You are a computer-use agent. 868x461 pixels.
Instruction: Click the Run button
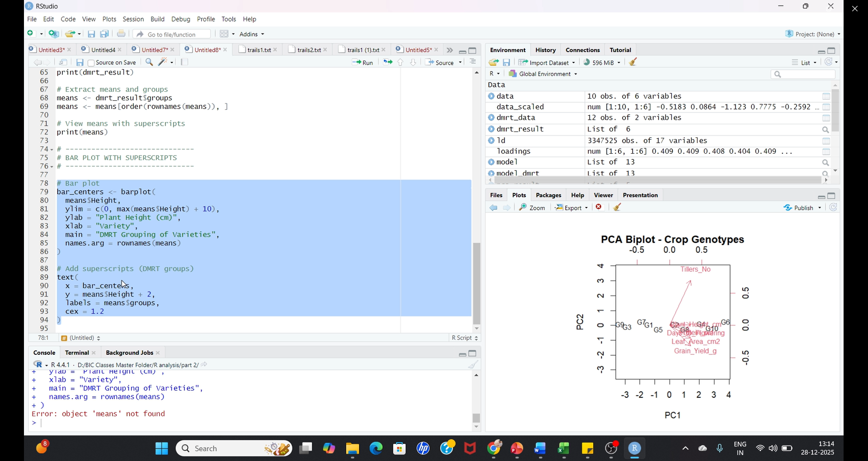(x=363, y=63)
